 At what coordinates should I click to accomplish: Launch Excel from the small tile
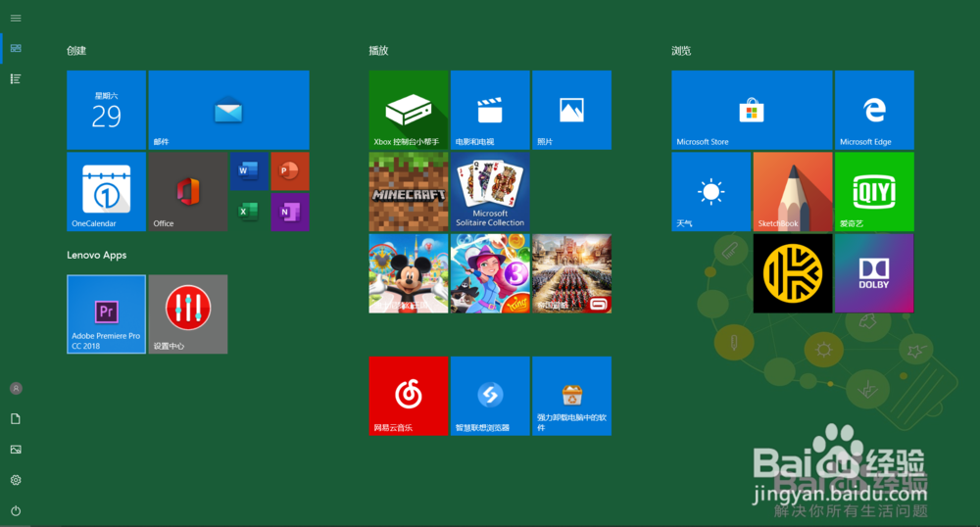tap(249, 212)
